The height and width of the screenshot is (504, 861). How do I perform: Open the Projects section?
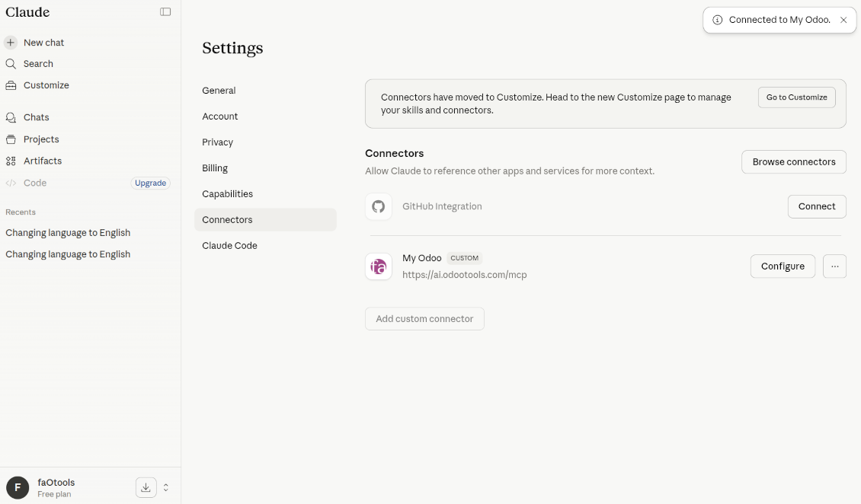coord(42,139)
